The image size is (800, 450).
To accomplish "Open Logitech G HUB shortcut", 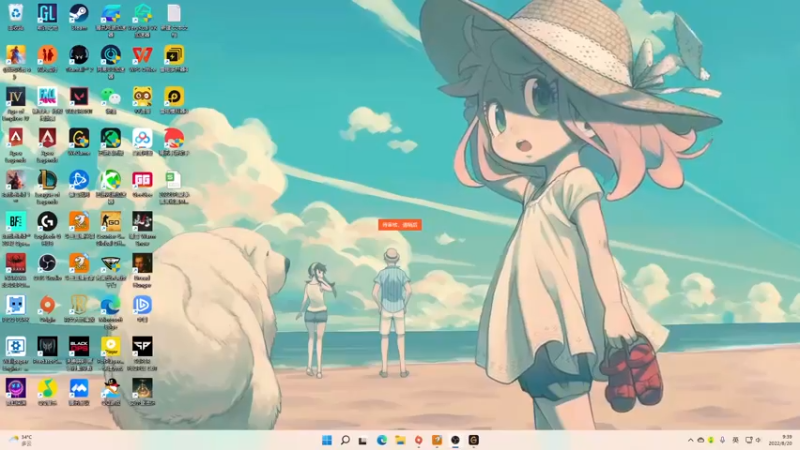I will point(47,222).
